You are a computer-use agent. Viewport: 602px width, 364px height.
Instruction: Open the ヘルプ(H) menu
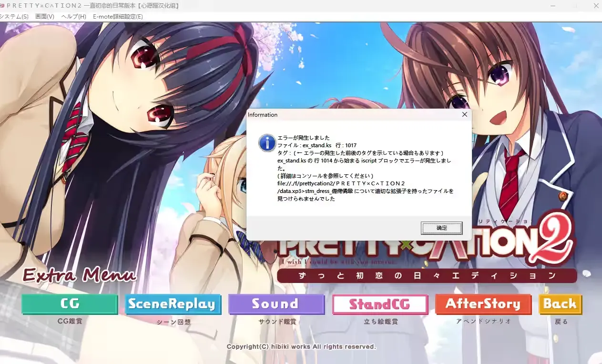(x=74, y=17)
